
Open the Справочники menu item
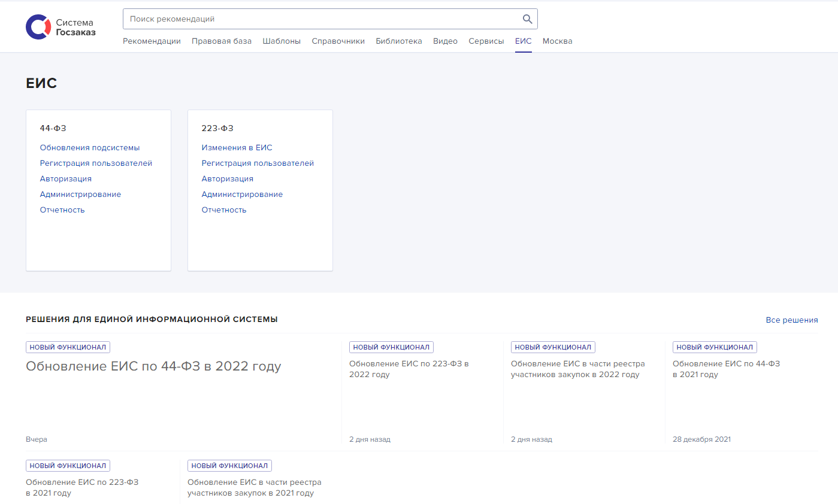338,41
